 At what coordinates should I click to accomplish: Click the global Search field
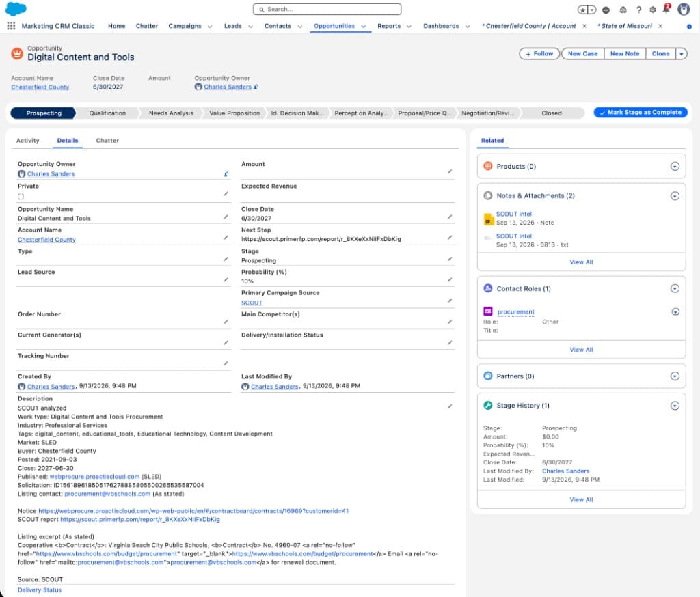[x=327, y=9]
